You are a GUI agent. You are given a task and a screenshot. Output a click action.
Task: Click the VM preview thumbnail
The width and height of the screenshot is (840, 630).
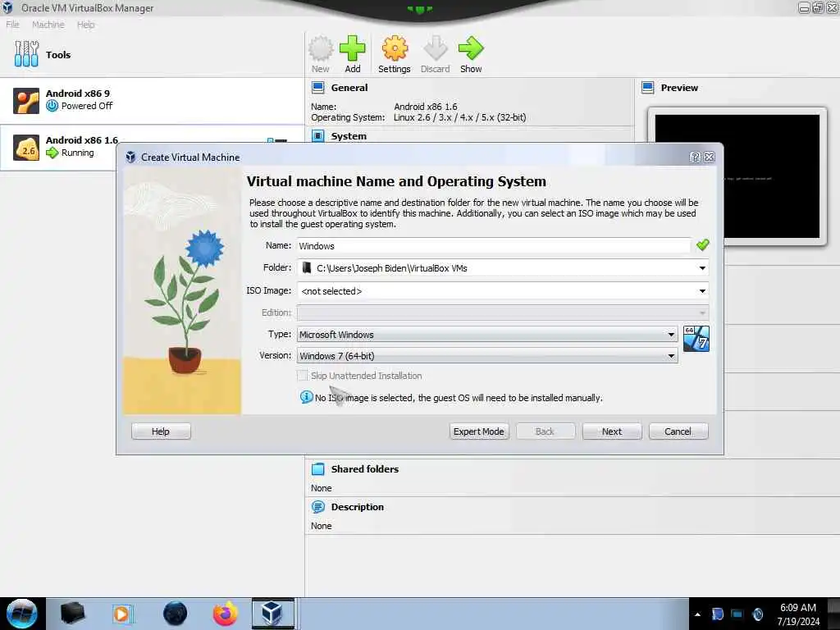737,176
